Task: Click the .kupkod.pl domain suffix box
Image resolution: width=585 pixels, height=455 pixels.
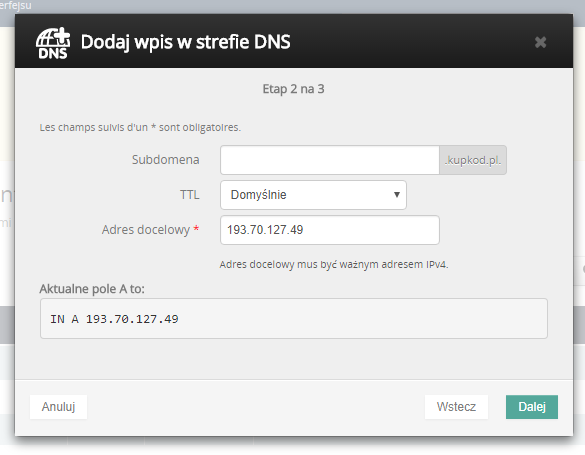Action: [473, 160]
